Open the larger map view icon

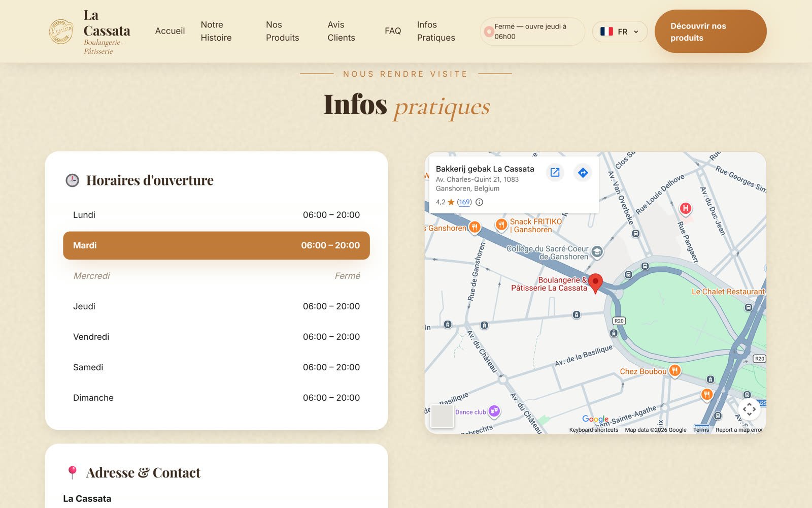555,172
